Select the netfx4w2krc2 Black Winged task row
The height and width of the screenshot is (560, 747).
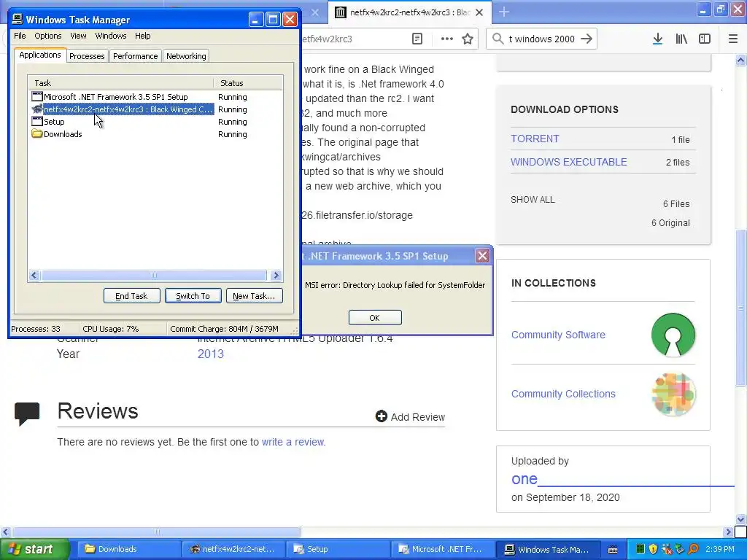(x=122, y=109)
